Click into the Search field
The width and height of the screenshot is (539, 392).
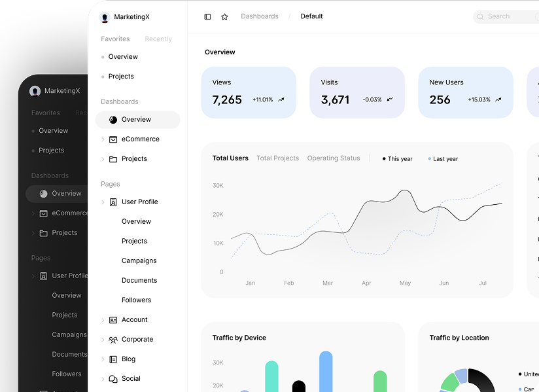[x=507, y=16]
